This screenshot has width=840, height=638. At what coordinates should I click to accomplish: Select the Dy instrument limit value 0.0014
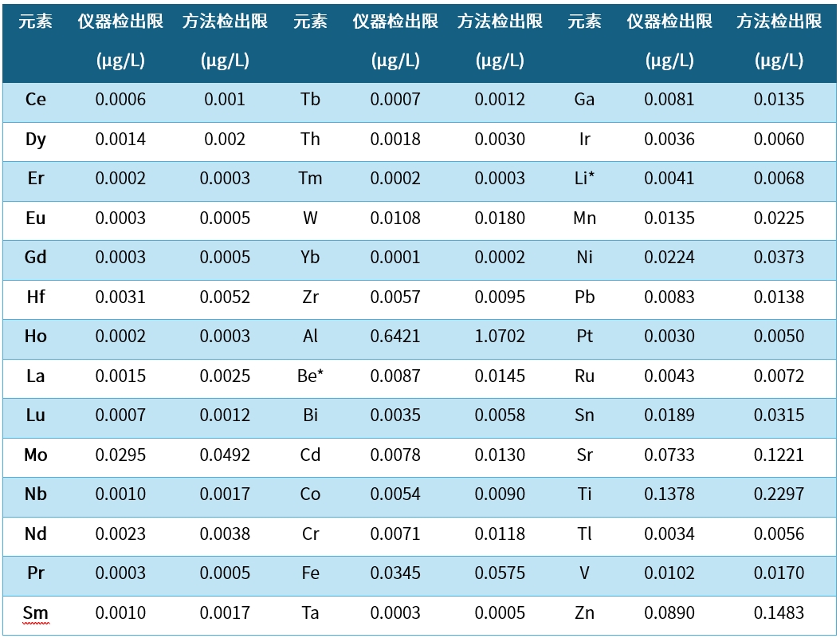click(120, 140)
